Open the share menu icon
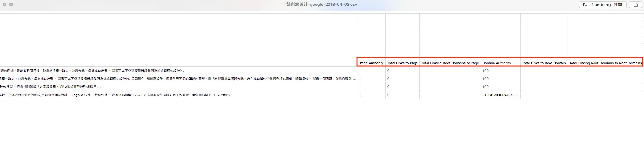Viewport: 644px width, 150px height. 636,5
